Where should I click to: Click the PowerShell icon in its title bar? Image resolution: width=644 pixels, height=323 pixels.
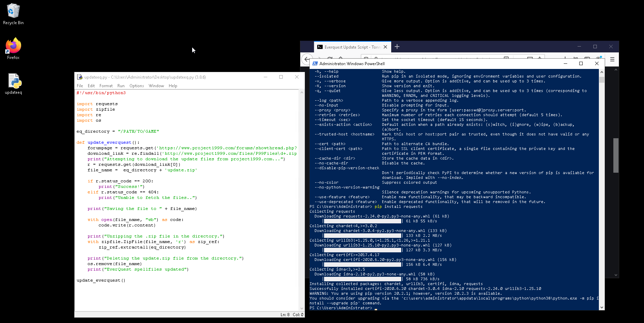click(315, 63)
